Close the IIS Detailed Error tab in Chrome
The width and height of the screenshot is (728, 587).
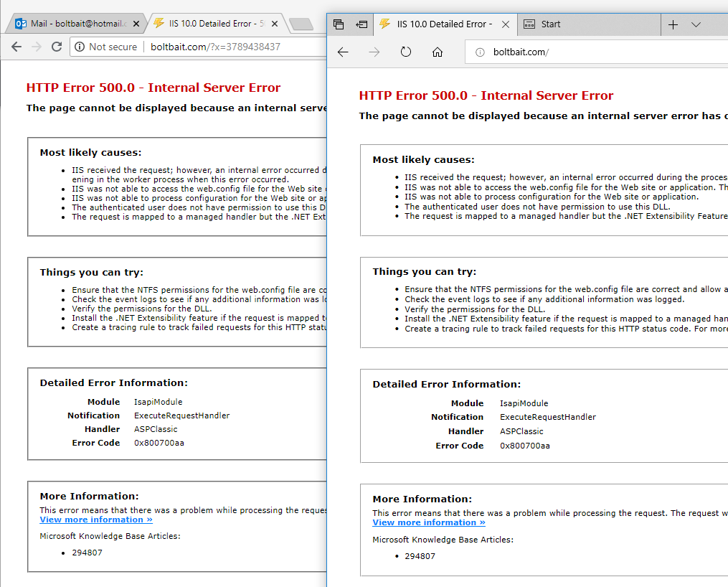tap(274, 24)
